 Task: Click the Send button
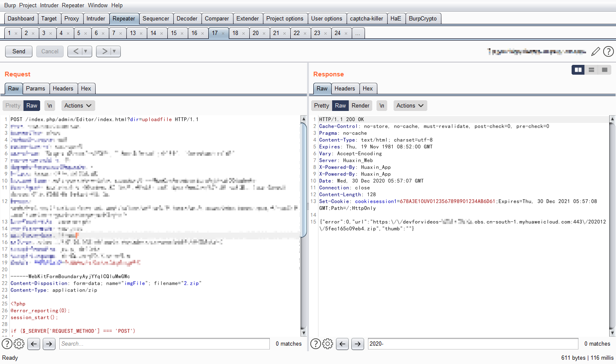19,51
